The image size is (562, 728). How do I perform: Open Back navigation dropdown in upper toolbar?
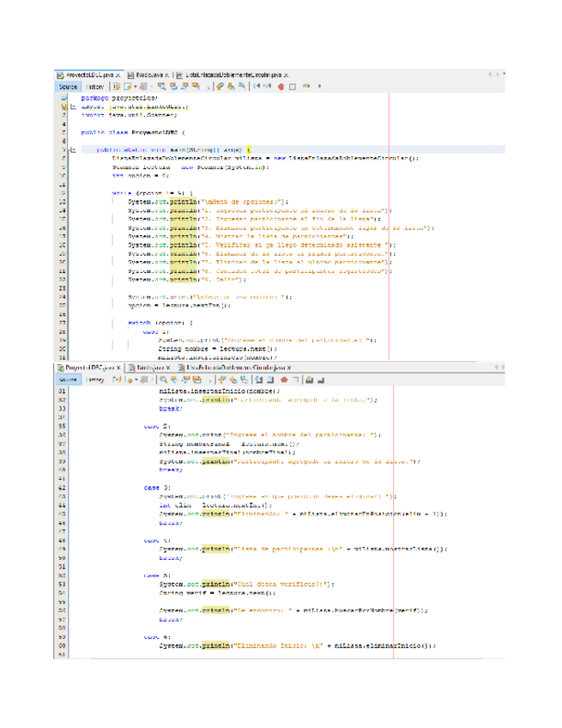[x=134, y=87]
